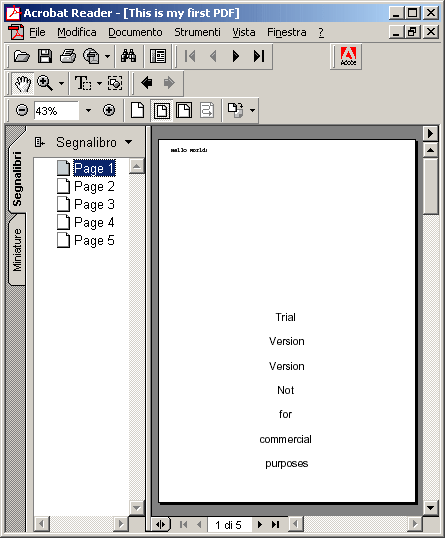Viewport: 445px width, 538px height.
Task: Go to next page in status bar
Action: point(260,524)
